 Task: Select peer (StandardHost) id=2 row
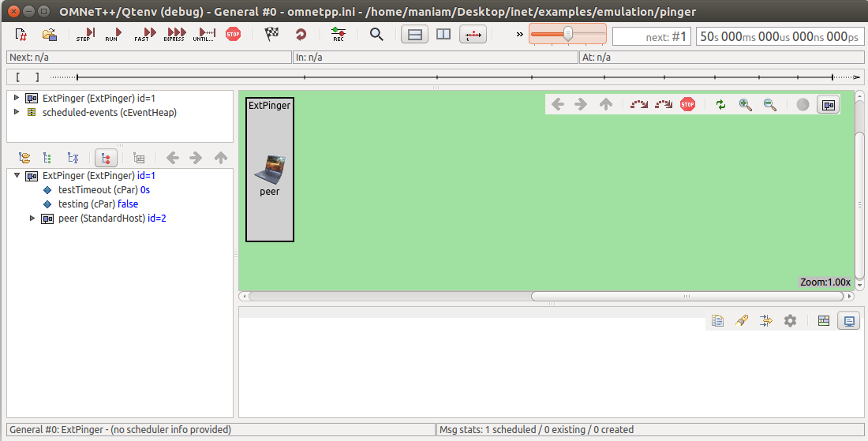(112, 219)
